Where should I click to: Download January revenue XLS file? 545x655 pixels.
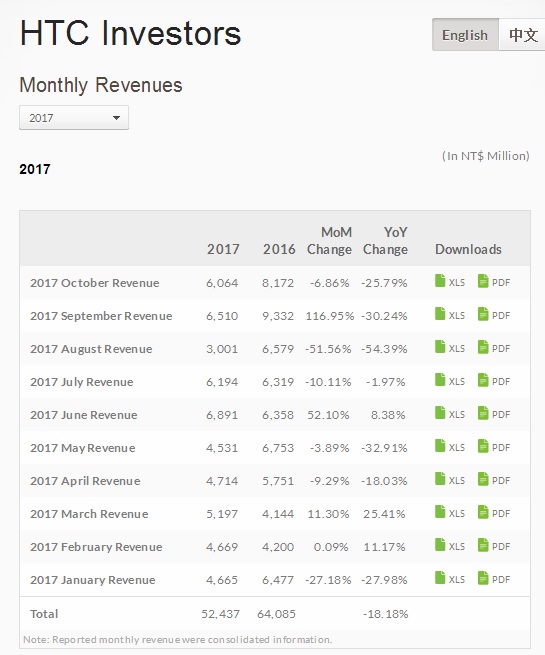click(450, 579)
